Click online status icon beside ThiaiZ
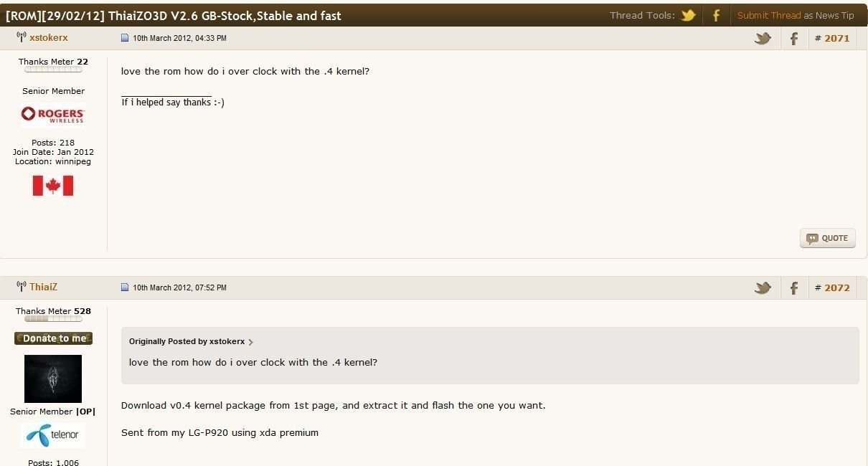Screen dimensions: 868x466 (x=21, y=287)
